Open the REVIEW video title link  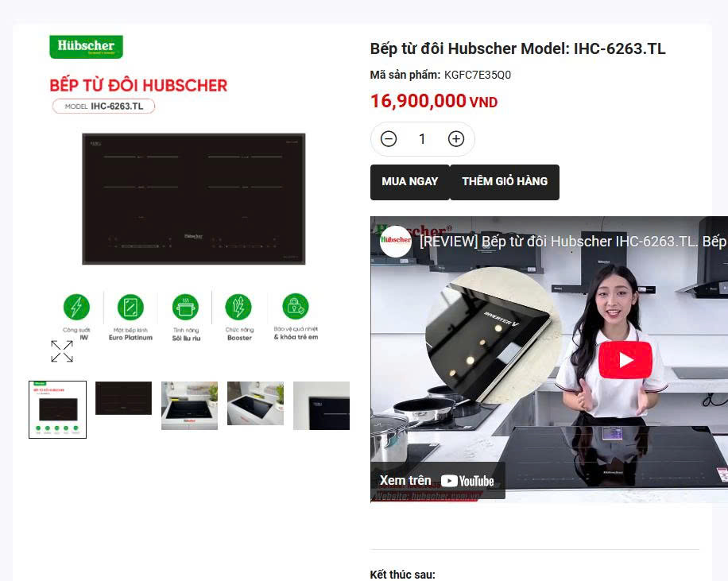pos(573,242)
